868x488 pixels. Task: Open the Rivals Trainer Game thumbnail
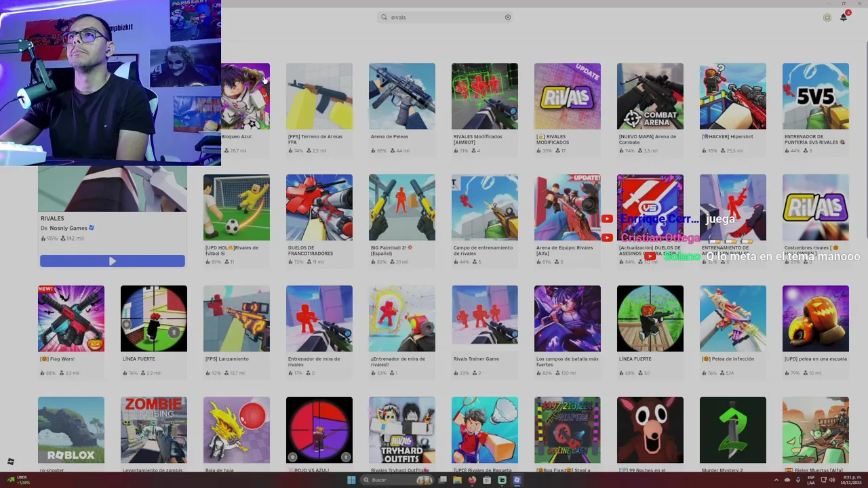[x=485, y=319]
